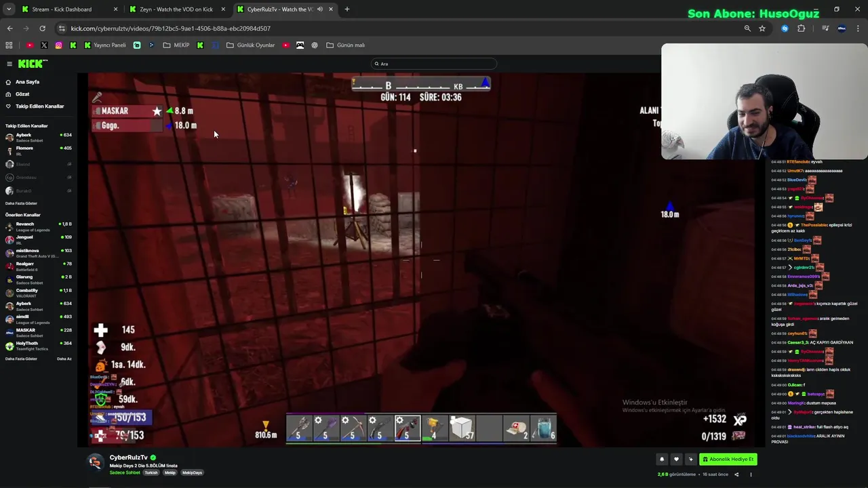The height and width of the screenshot is (488, 868).
Task: Click Abonelik Hediye Et button
Action: click(728, 459)
